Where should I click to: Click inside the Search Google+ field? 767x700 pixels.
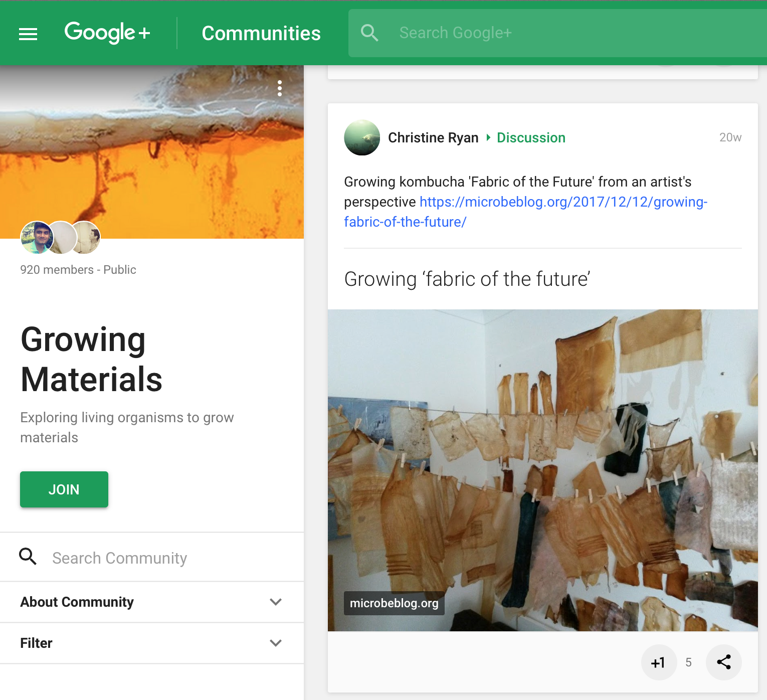501,33
